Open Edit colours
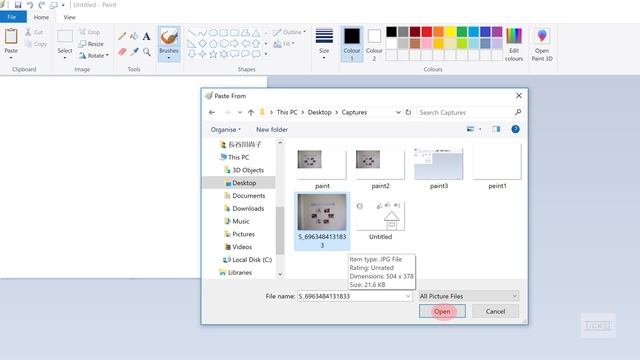Screen dimensions: 640x360 click(514, 45)
